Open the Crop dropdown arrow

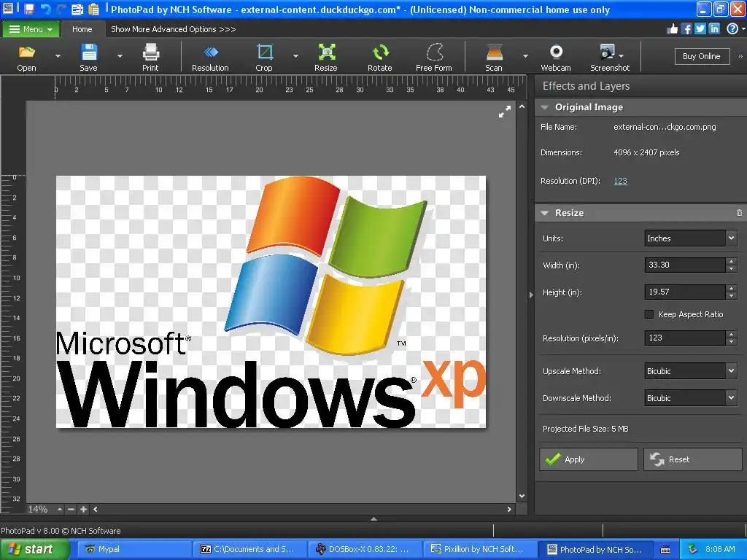coord(295,56)
